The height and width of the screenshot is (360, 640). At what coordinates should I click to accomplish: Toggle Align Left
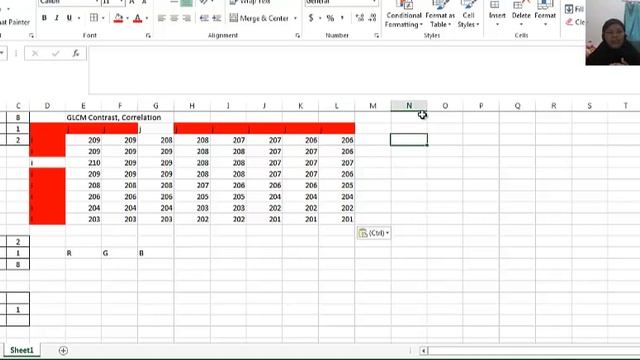162,18
